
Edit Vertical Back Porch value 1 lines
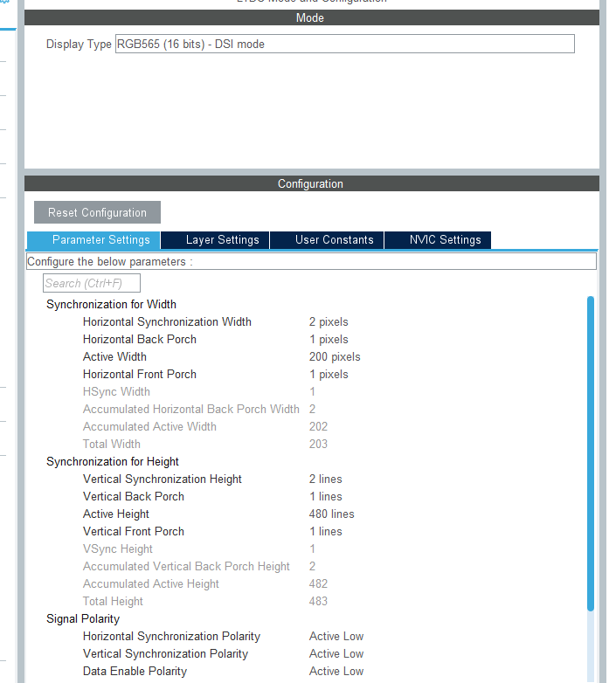[x=325, y=497]
